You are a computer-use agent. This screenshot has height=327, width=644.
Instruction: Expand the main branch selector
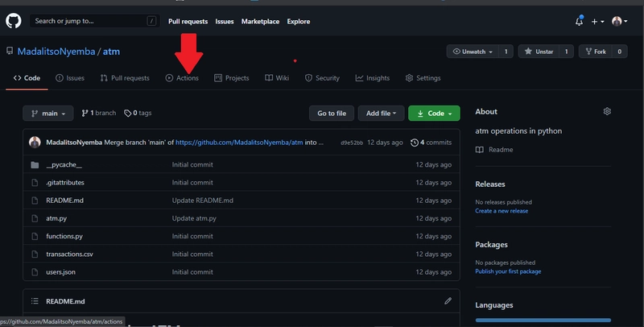pyautogui.click(x=48, y=114)
